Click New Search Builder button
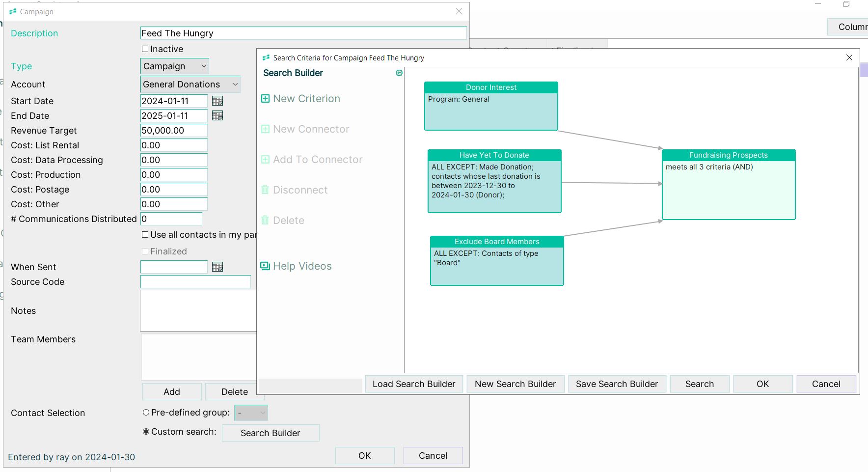Image resolution: width=868 pixels, height=472 pixels. click(x=515, y=384)
